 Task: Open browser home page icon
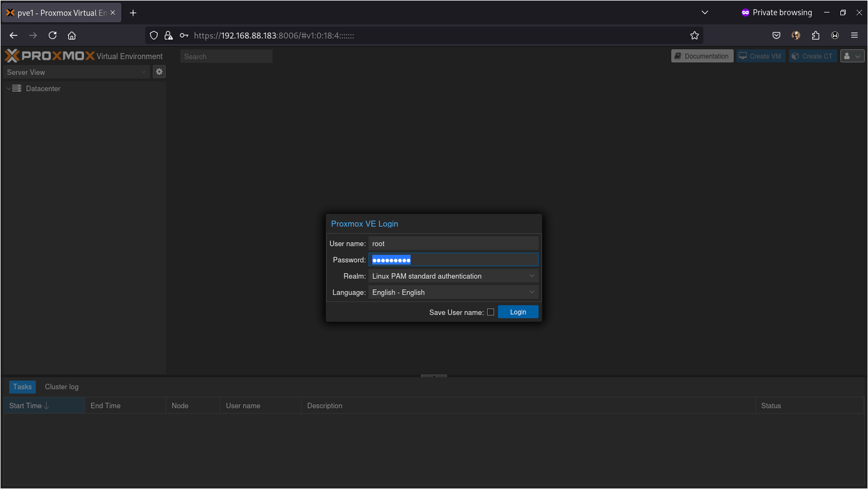tap(72, 35)
